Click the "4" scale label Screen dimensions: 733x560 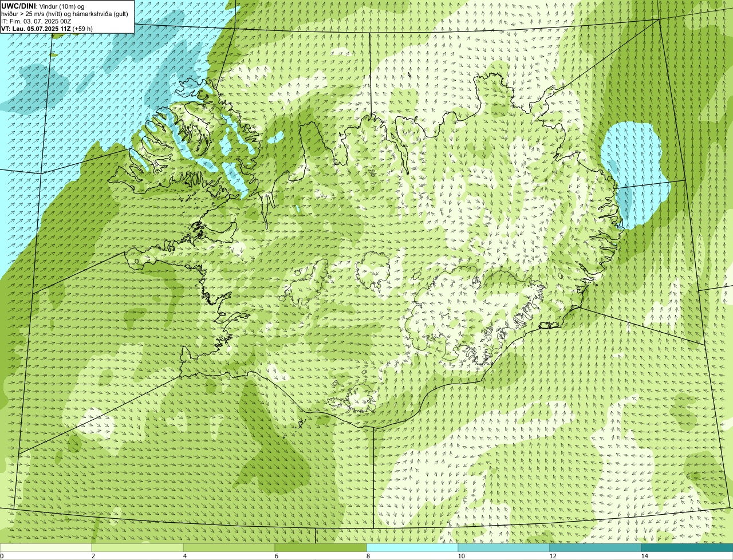click(x=184, y=556)
